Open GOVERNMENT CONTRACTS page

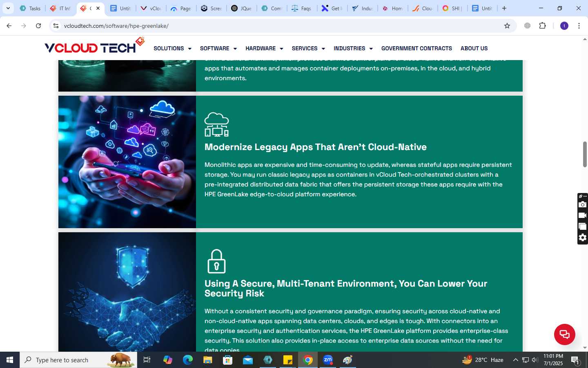[x=416, y=48]
